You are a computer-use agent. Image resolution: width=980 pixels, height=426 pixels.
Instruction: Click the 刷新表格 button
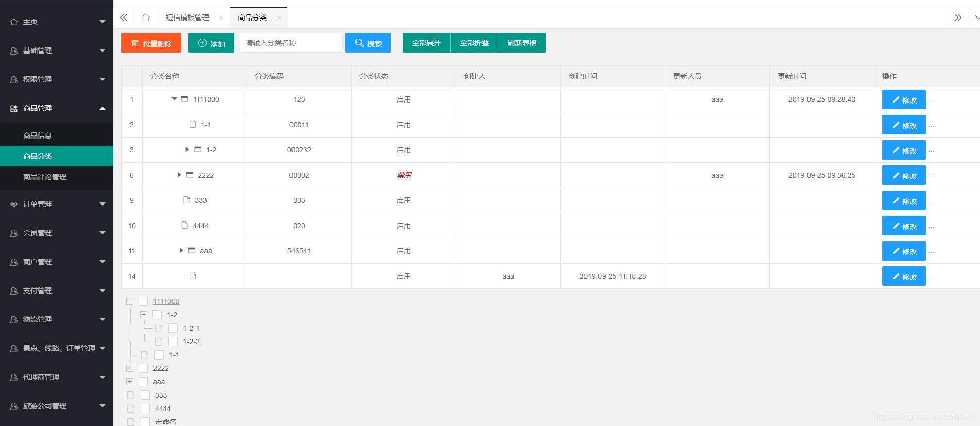click(x=522, y=43)
